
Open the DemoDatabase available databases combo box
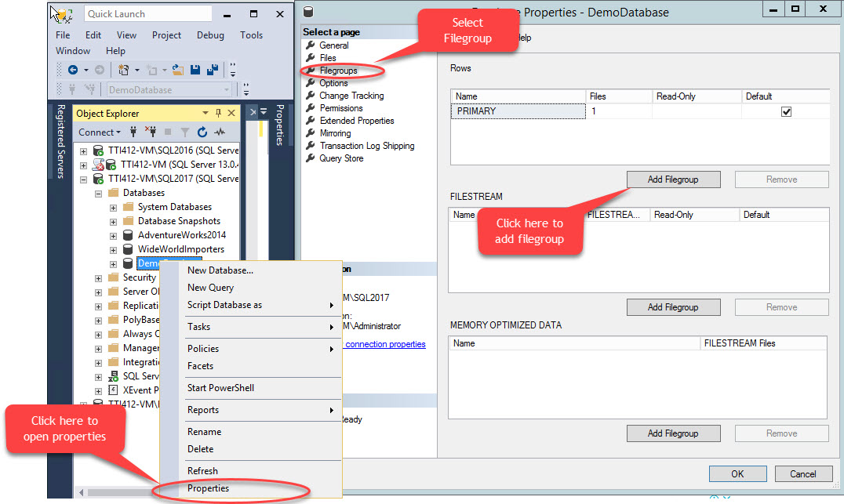coord(169,90)
